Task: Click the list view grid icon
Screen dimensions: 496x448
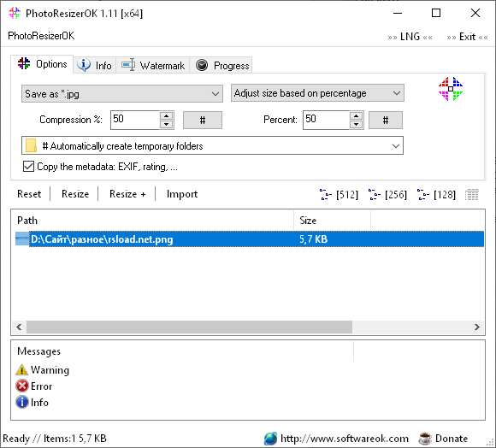Action: click(x=472, y=194)
